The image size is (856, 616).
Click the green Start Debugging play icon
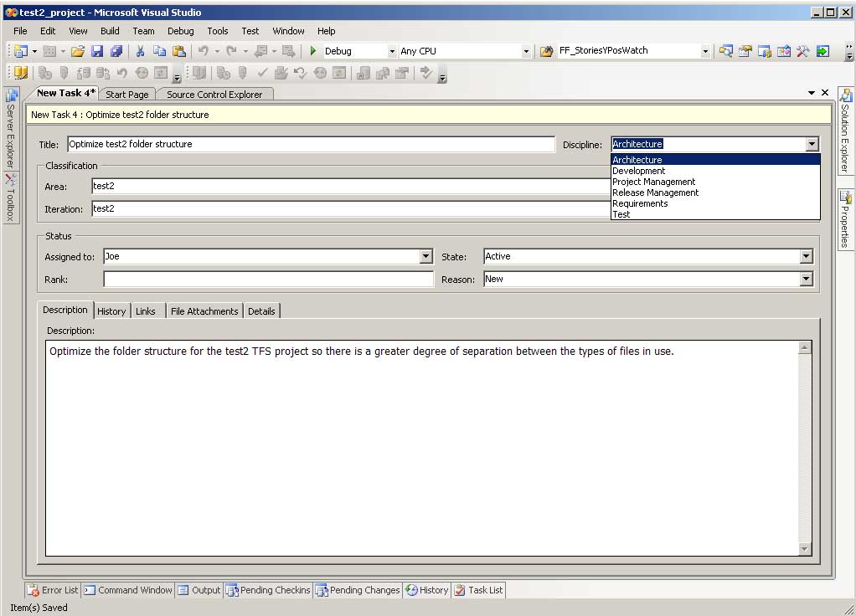pos(312,51)
